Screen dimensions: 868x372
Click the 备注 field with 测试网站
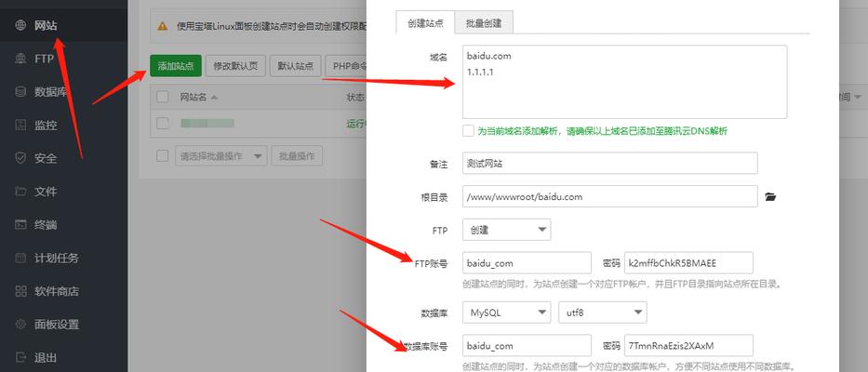[x=610, y=164]
